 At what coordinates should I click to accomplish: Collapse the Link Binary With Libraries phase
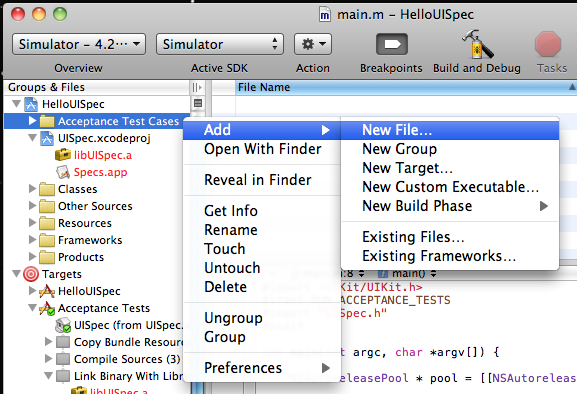[x=48, y=376]
